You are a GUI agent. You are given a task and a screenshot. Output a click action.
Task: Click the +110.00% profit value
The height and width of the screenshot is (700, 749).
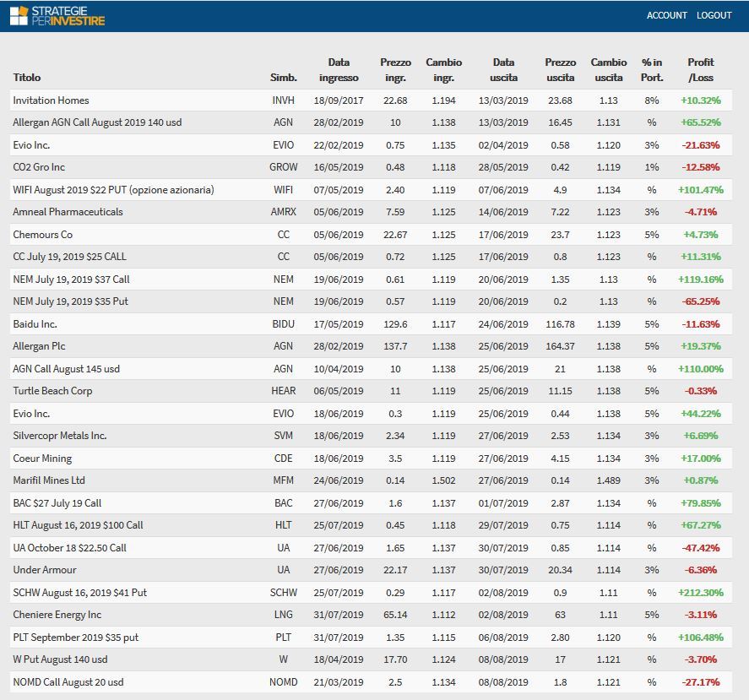point(701,369)
